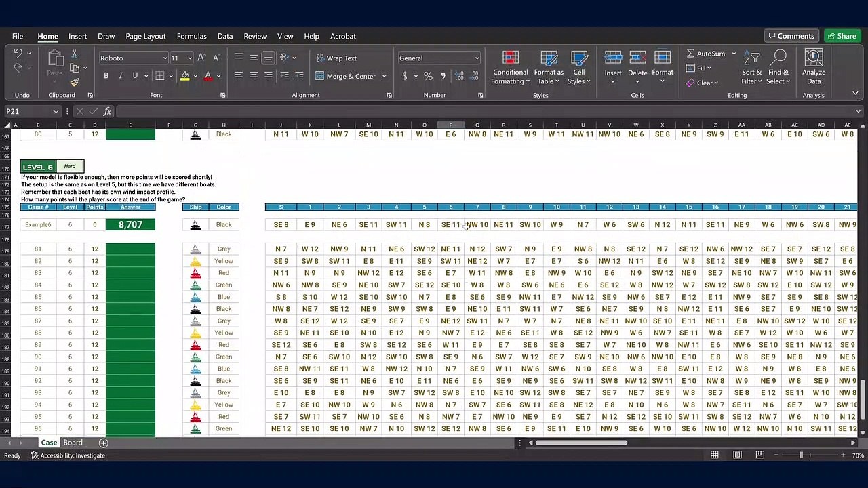The width and height of the screenshot is (868, 488).
Task: Open the File menu
Action: 18,36
